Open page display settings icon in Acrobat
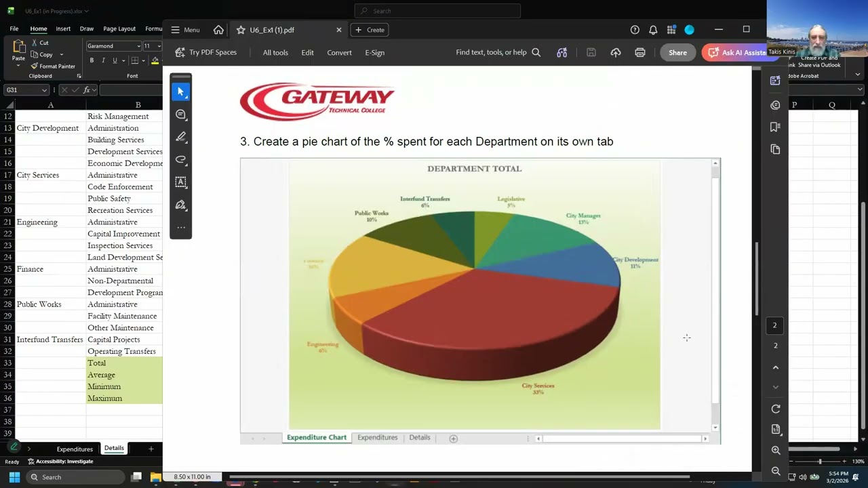The height and width of the screenshot is (488, 868). [776, 430]
